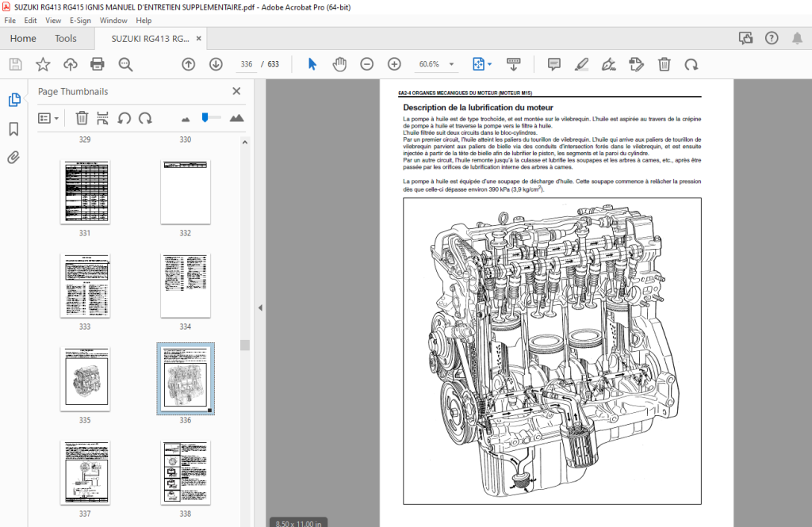
Task: Open the E-Sign menu
Action: 80,20
